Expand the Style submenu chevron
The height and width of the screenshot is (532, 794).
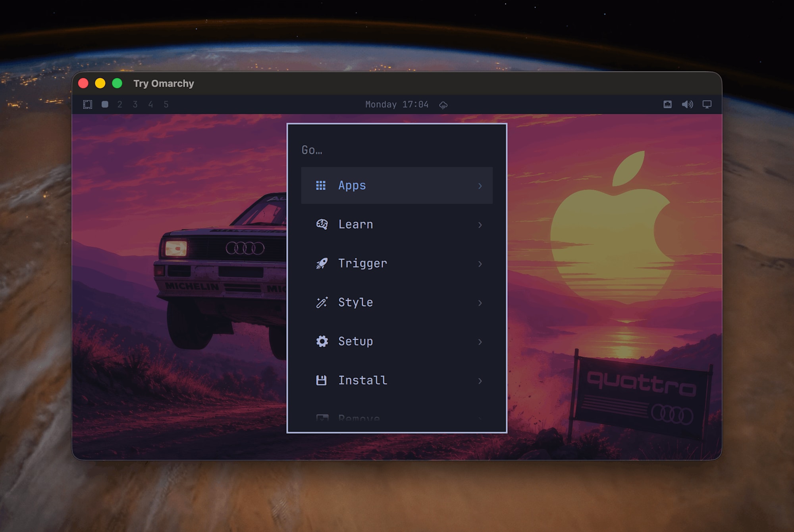tap(480, 303)
